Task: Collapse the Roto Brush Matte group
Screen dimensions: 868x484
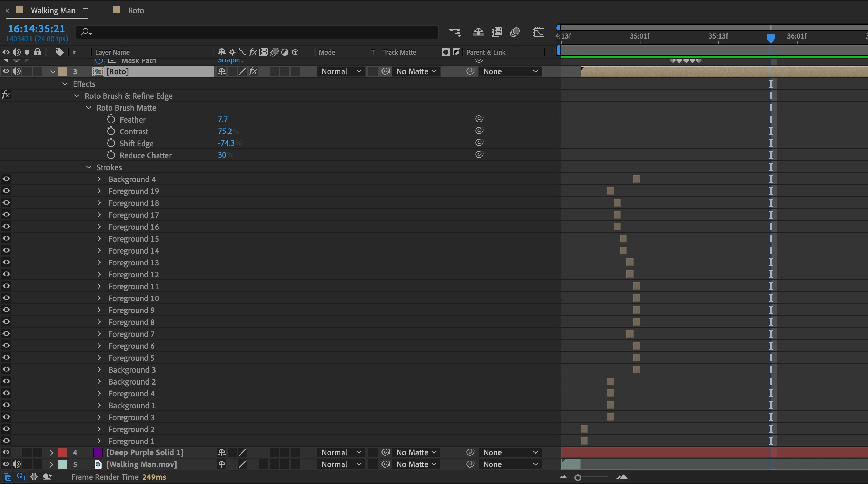Action: [89, 108]
